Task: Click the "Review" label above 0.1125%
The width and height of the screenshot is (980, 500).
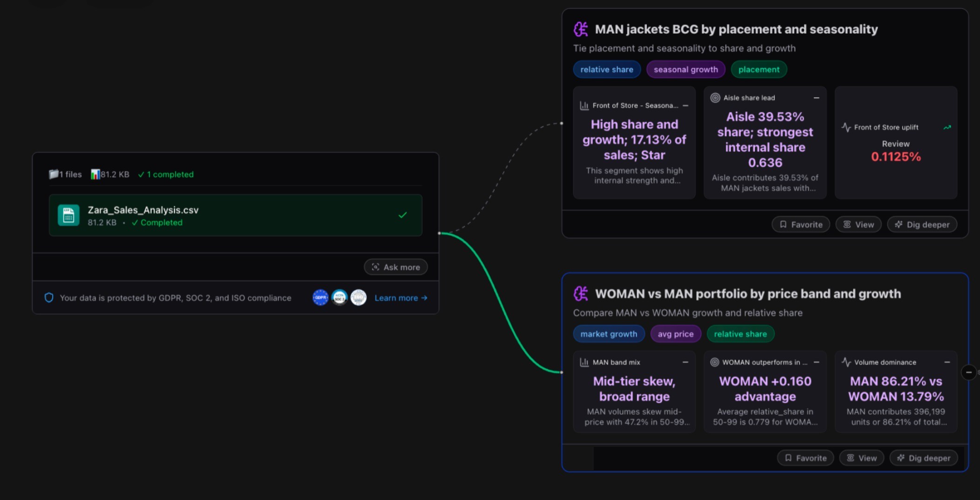Action: coord(896,144)
